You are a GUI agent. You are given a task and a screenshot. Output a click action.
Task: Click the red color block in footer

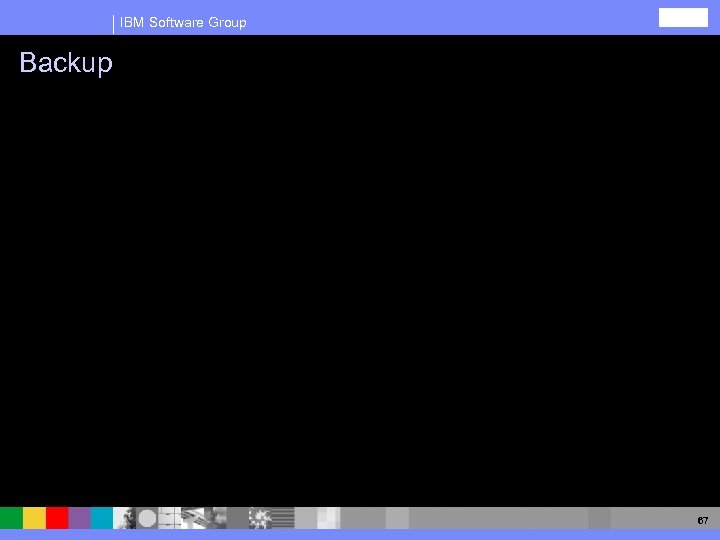pyautogui.click(x=57, y=518)
